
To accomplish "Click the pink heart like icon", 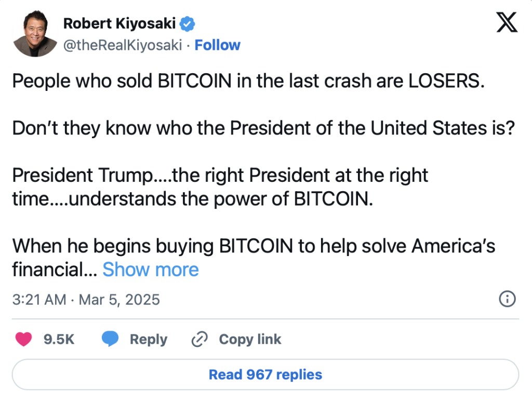I will tap(24, 339).
